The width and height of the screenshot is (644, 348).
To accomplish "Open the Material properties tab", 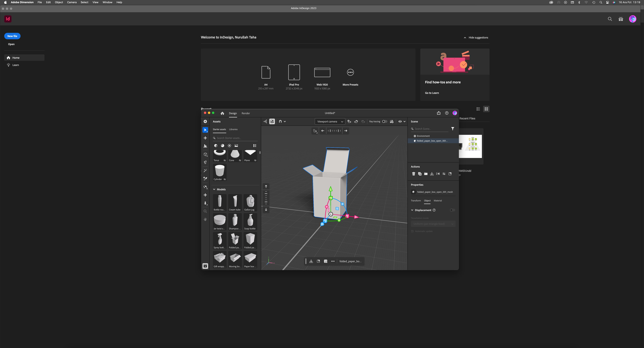I will coord(438,201).
